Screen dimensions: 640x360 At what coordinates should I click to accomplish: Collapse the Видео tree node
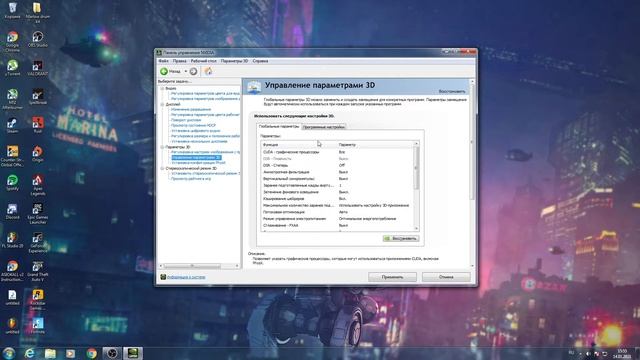click(162, 88)
